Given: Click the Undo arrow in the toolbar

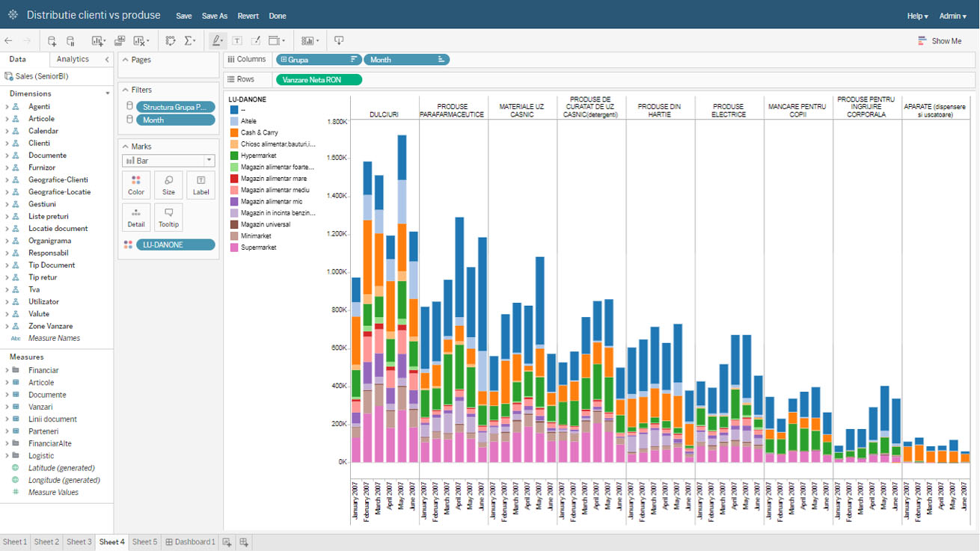Looking at the screenshot, I should pyautogui.click(x=8, y=41).
